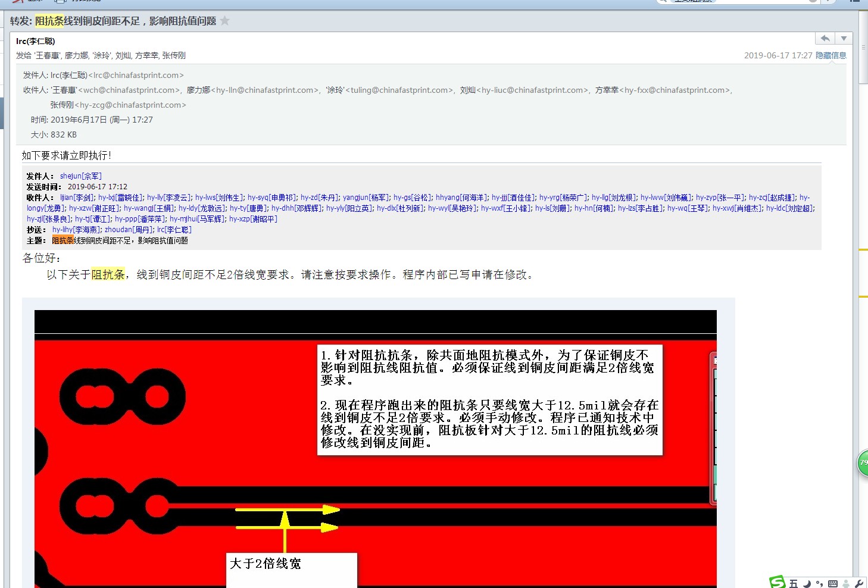Click quoted recipient ljian[李剑]
The height and width of the screenshot is (588, 868).
pos(77,198)
